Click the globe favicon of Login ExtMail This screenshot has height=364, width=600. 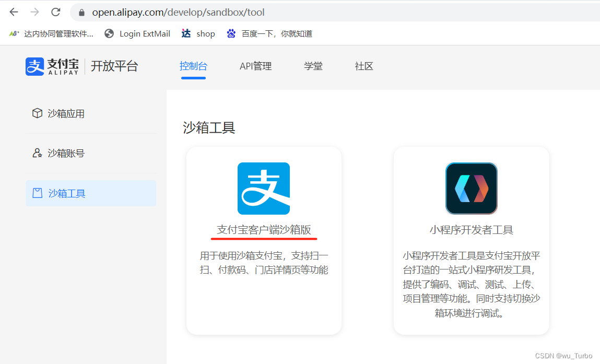point(109,33)
